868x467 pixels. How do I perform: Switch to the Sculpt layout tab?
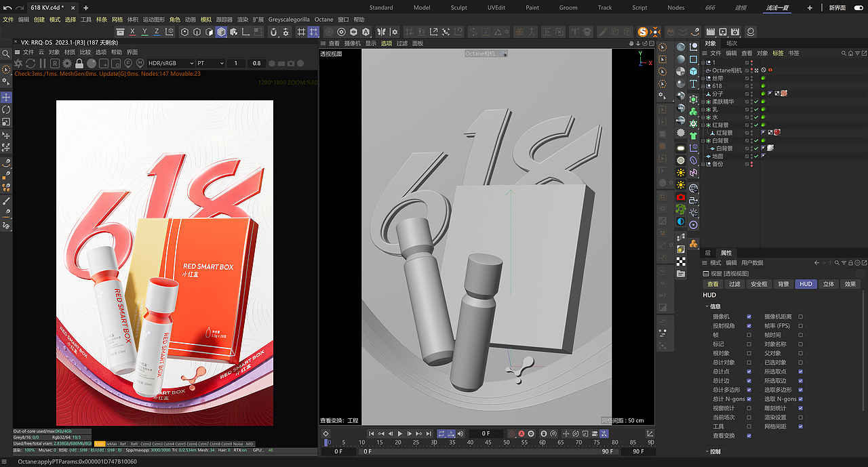(x=459, y=7)
